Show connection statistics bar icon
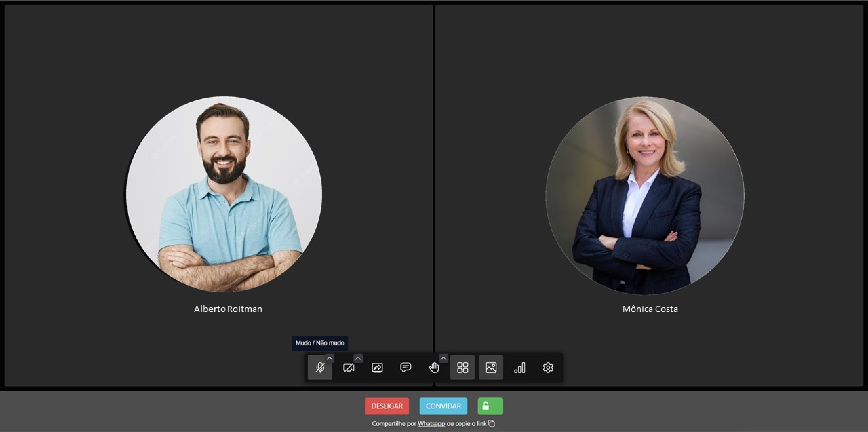This screenshot has height=432, width=868. click(520, 367)
